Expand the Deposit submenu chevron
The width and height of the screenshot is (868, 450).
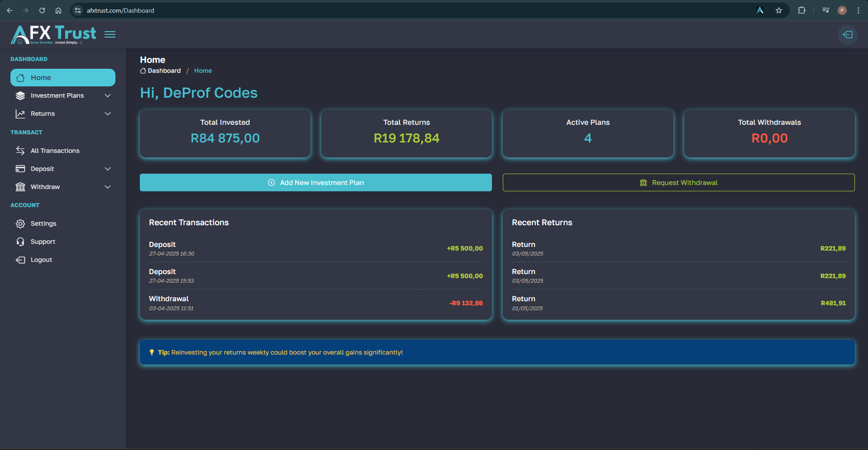[x=108, y=169]
